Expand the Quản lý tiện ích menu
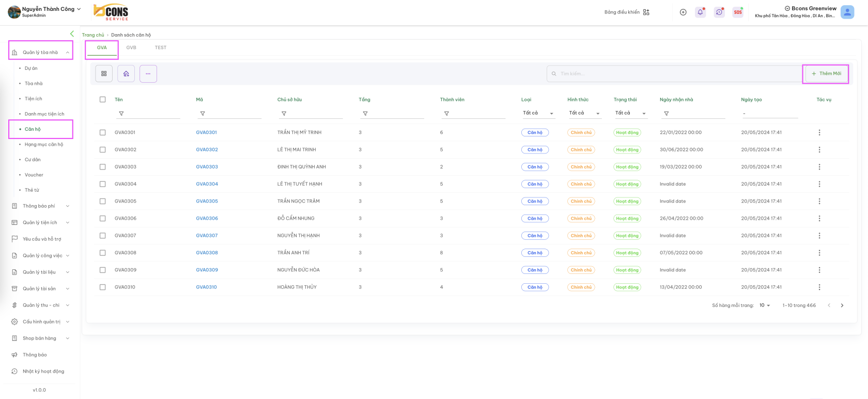The width and height of the screenshot is (868, 399). click(41, 222)
